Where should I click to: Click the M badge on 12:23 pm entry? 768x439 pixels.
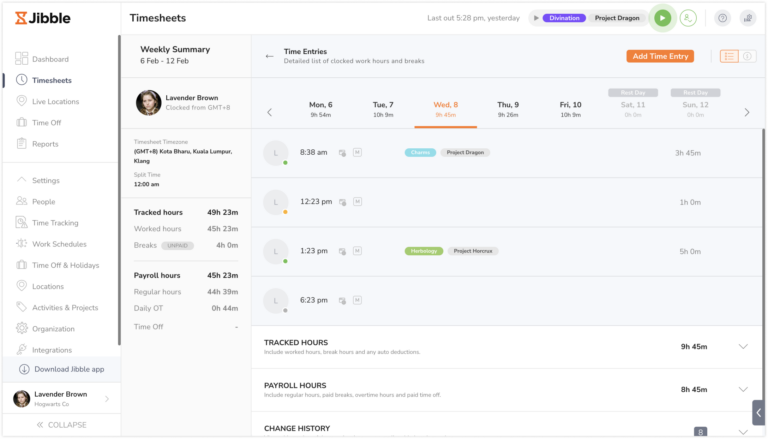click(x=358, y=201)
